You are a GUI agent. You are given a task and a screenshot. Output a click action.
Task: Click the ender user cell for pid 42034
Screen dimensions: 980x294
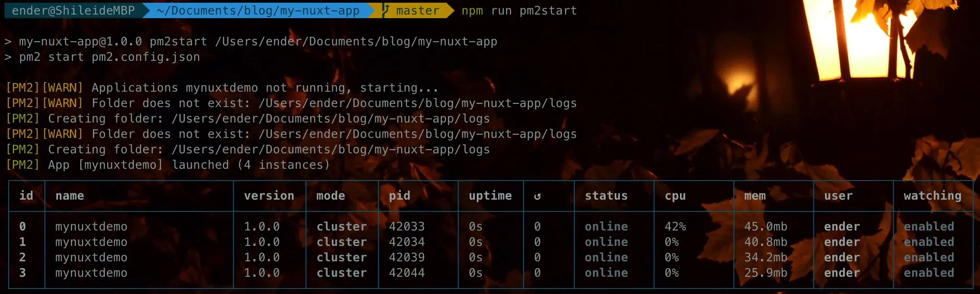pos(842,242)
